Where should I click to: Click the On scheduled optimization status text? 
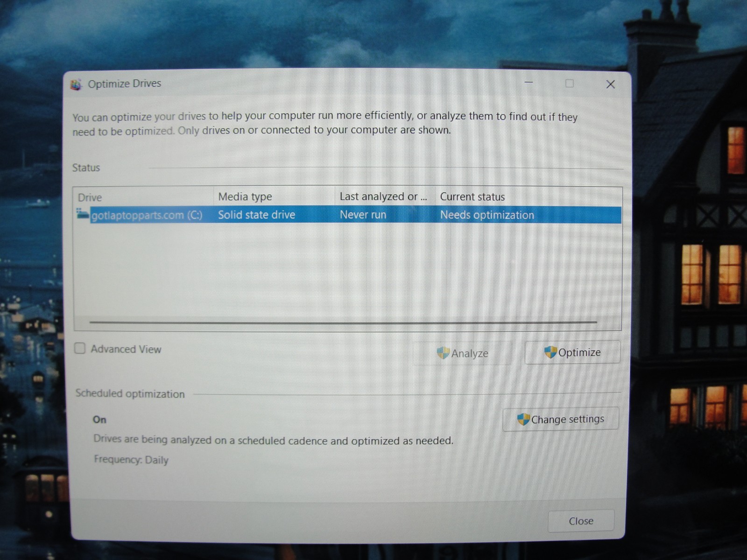click(99, 420)
